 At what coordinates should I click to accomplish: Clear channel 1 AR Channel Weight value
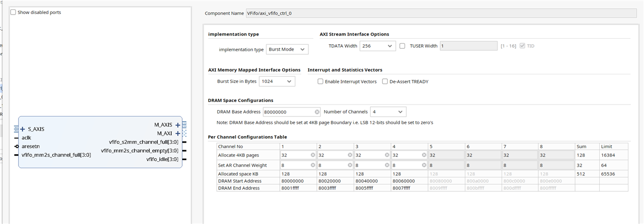[x=313, y=165]
